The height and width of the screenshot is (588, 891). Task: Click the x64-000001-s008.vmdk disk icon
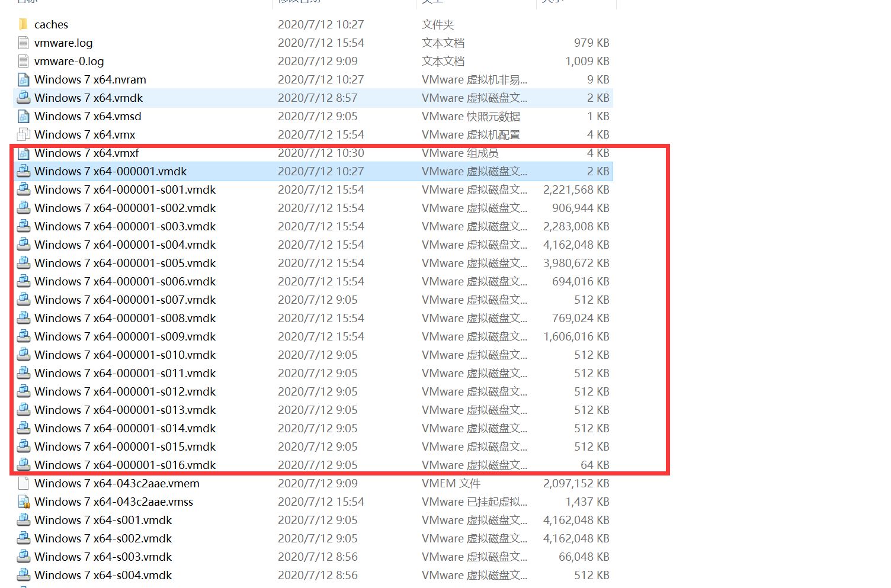23,318
